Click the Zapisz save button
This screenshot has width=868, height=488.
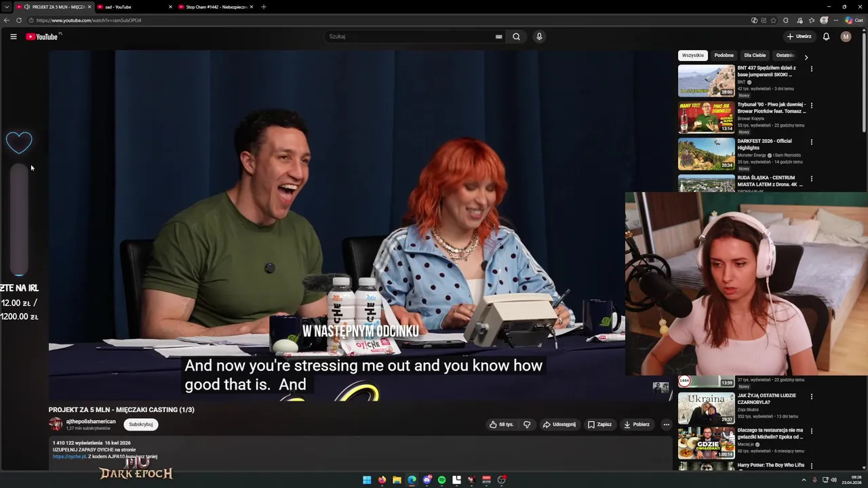[x=600, y=424]
